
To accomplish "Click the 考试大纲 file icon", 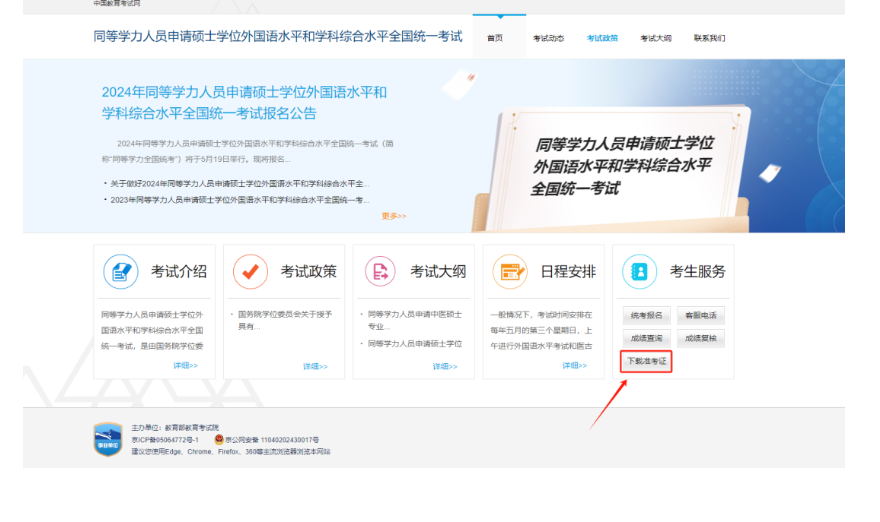I will (380, 271).
